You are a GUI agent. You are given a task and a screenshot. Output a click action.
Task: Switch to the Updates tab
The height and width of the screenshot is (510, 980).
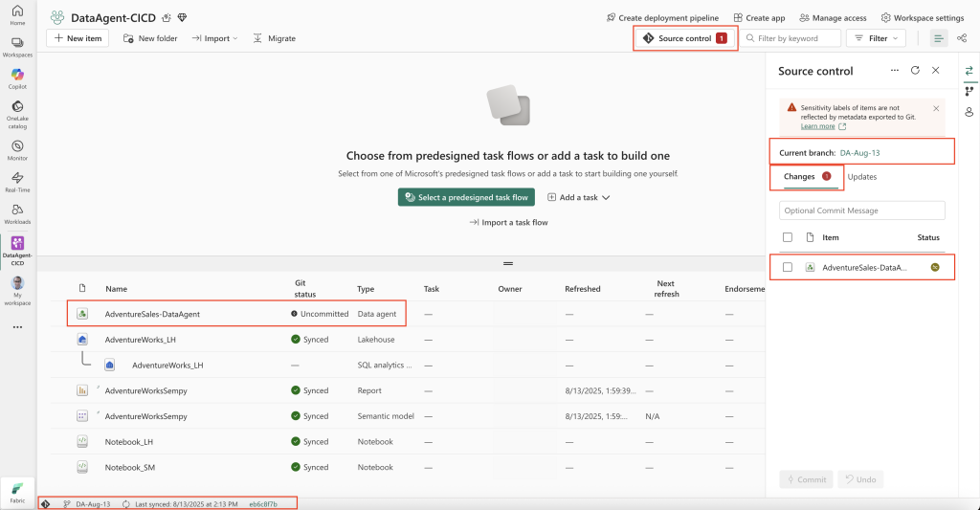861,177
